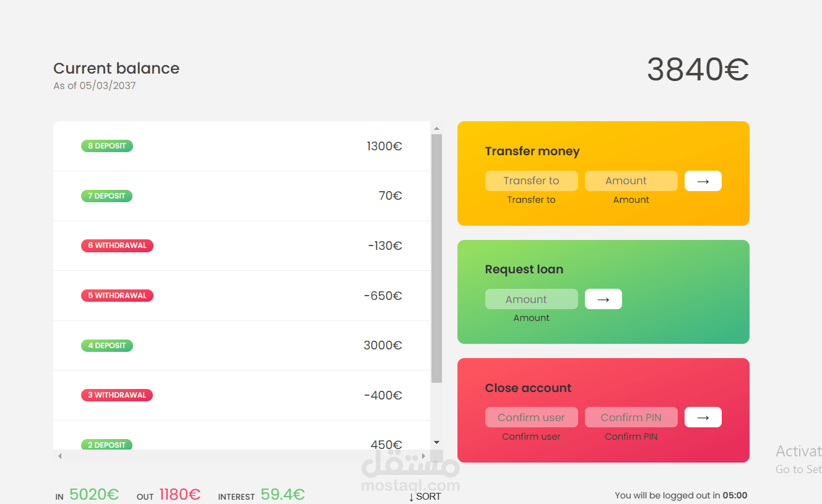Screen dimensions: 822x504
Task: Click the -130€ transaction amount
Action: pos(385,246)
